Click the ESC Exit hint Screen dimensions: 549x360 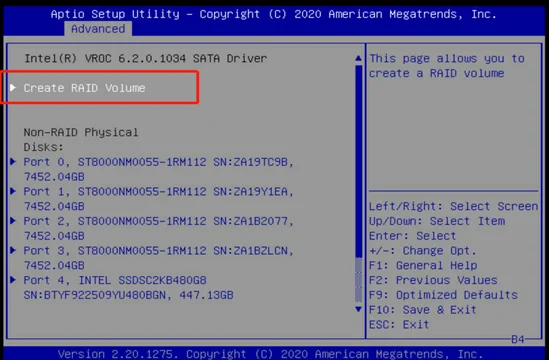point(399,324)
